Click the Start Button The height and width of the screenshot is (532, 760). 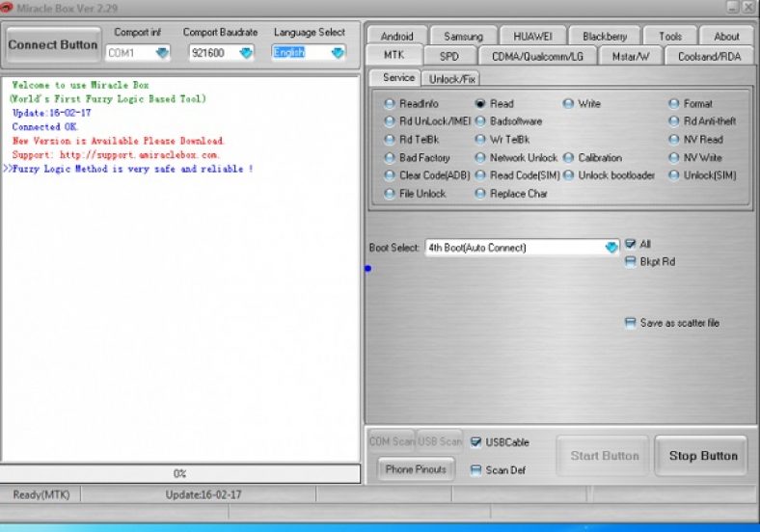point(604,456)
